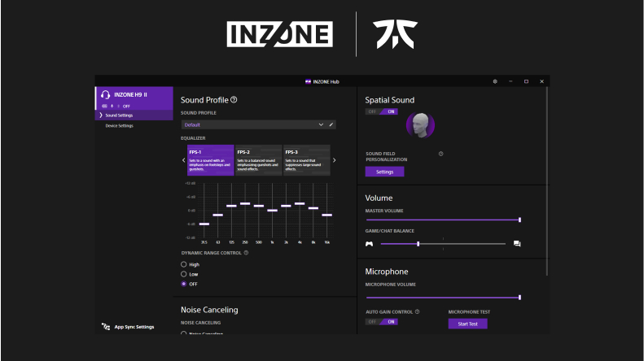Select the FPS-2 equalizer preset
Screen dimensions: 644x361
[258, 160]
